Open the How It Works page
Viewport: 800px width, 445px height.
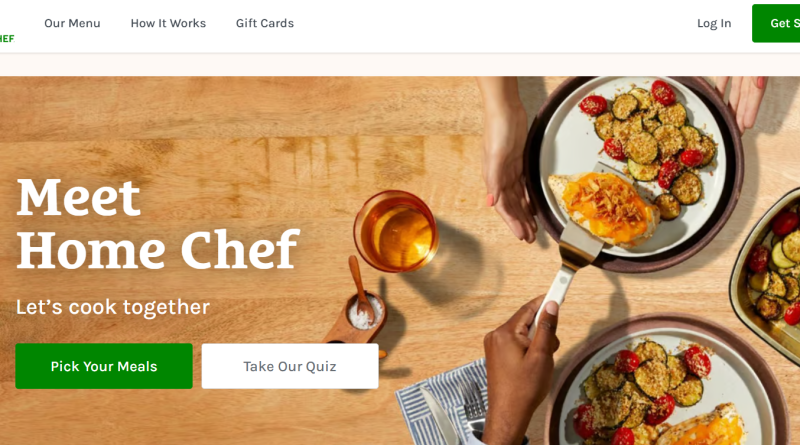pos(168,23)
